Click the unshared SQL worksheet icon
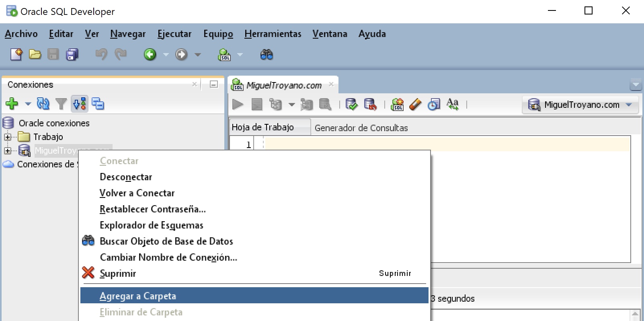Image resolution: width=644 pixels, height=321 pixels. click(x=397, y=105)
